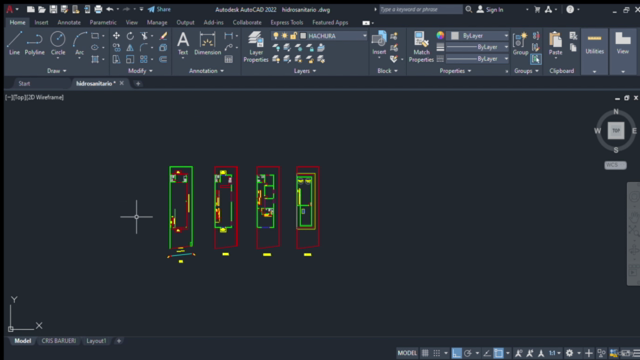This screenshot has width=640, height=360.
Task: Open the Parametric ribbon tab
Action: tap(103, 22)
